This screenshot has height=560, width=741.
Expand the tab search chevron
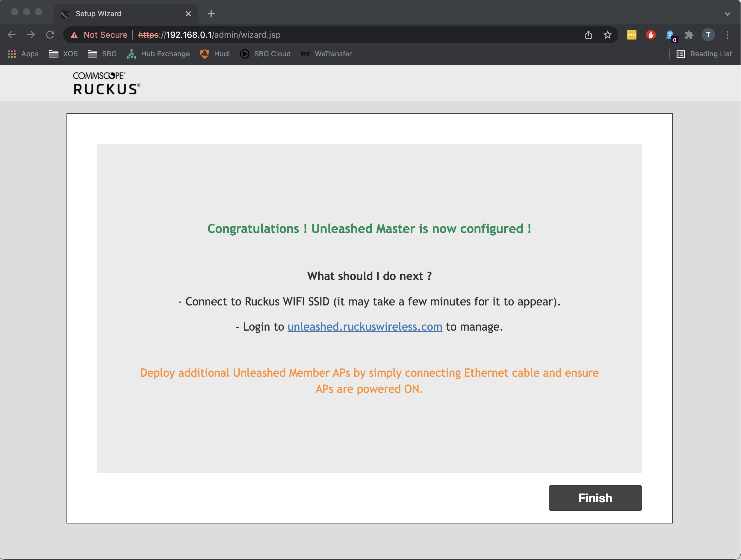727,14
